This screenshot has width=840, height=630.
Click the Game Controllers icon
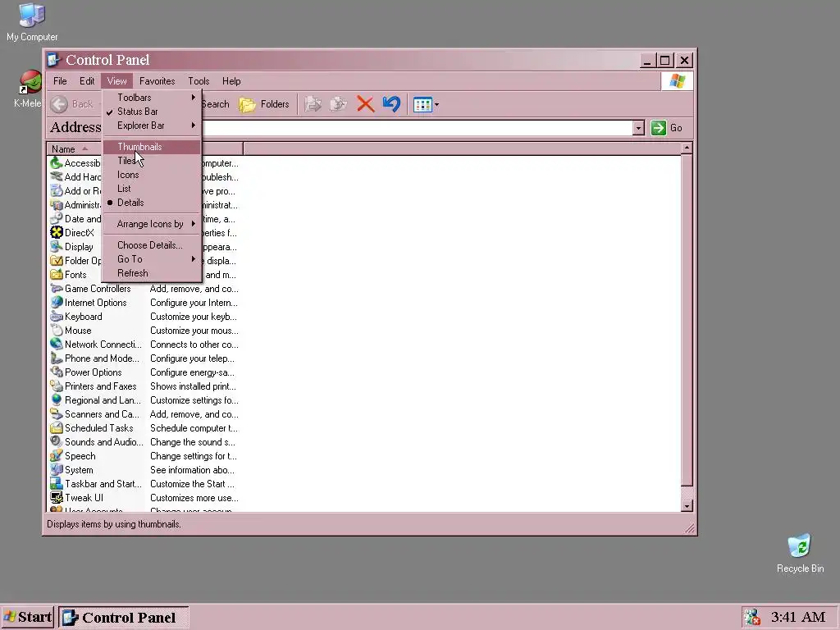pos(57,289)
